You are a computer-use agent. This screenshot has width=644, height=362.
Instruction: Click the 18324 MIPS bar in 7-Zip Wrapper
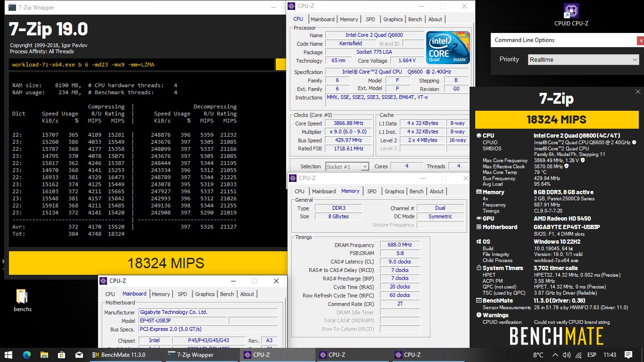pos(148,263)
